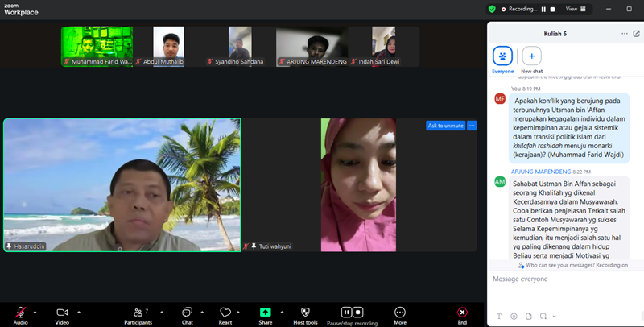Click the pin icon beside Hasaruddin
This screenshot has width=644, height=327.
tap(9, 246)
